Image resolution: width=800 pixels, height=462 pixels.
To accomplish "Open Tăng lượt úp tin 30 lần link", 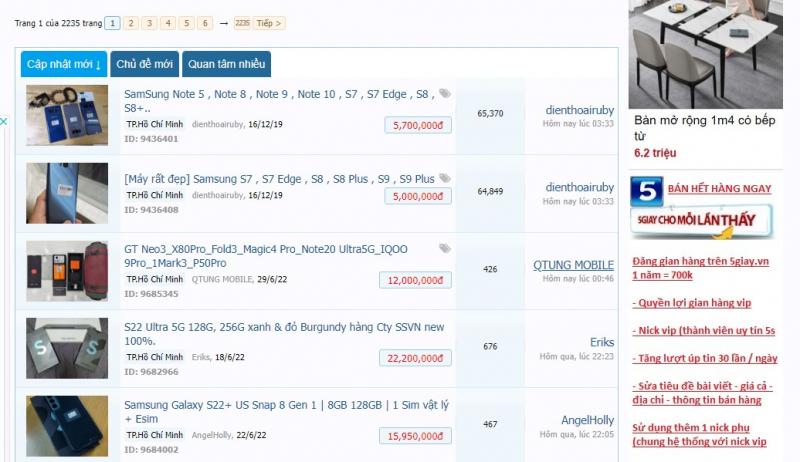I will point(705,358).
